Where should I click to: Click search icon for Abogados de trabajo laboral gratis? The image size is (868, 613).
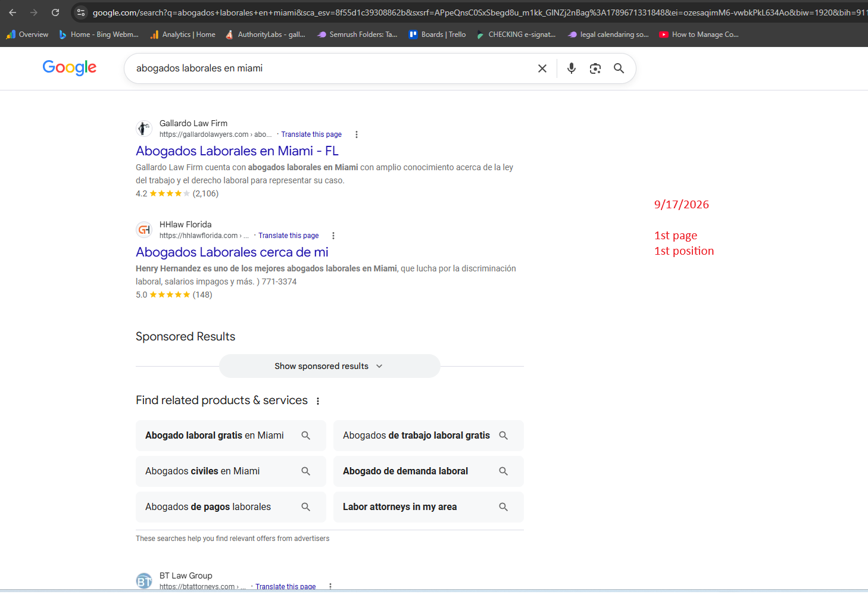(504, 436)
